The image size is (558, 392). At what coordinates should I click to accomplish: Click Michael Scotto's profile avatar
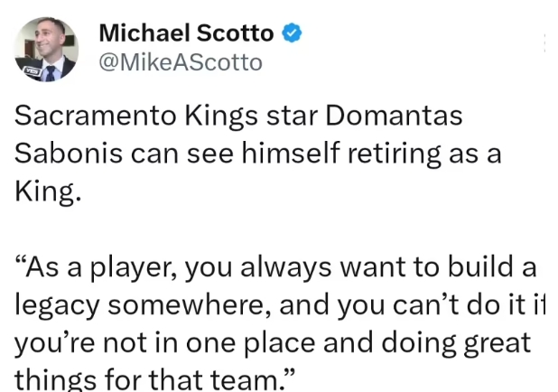[x=45, y=48]
